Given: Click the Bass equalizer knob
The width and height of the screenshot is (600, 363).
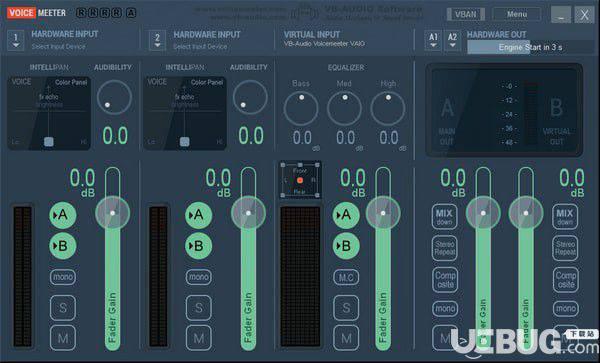Looking at the screenshot, I should (x=301, y=108).
